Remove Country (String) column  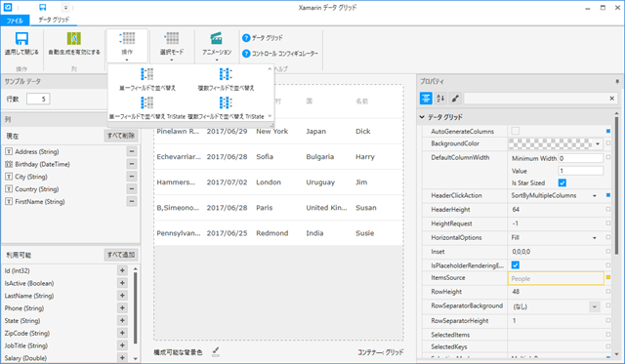132,188
